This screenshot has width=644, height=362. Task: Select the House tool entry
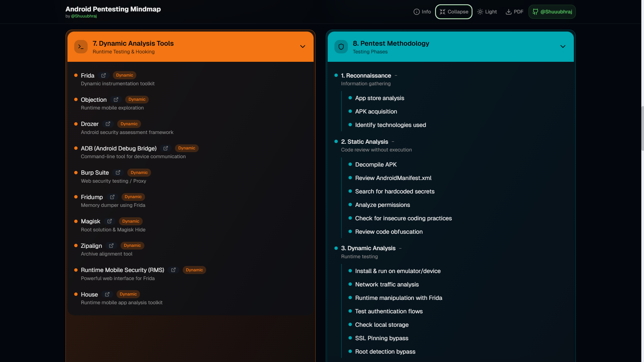click(89, 295)
